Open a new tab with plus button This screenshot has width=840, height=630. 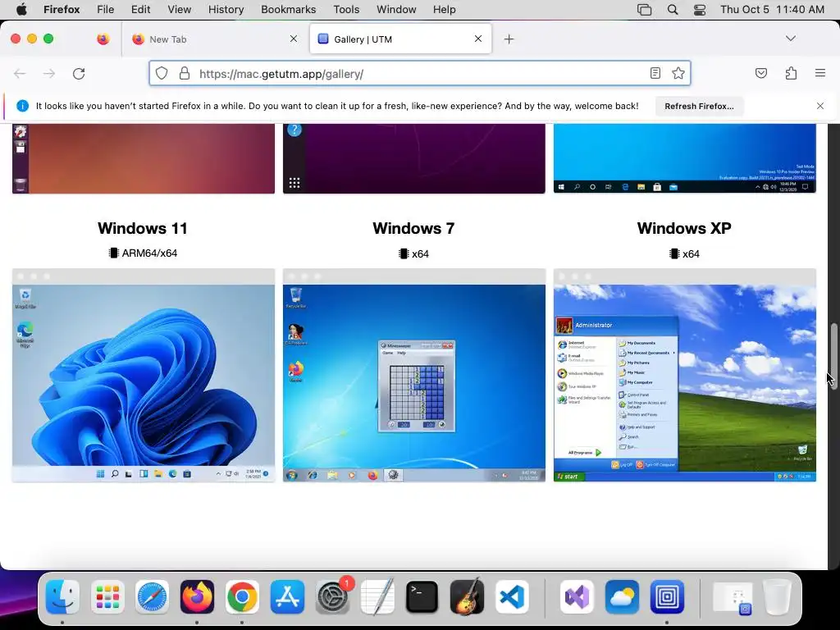pyautogui.click(x=509, y=39)
